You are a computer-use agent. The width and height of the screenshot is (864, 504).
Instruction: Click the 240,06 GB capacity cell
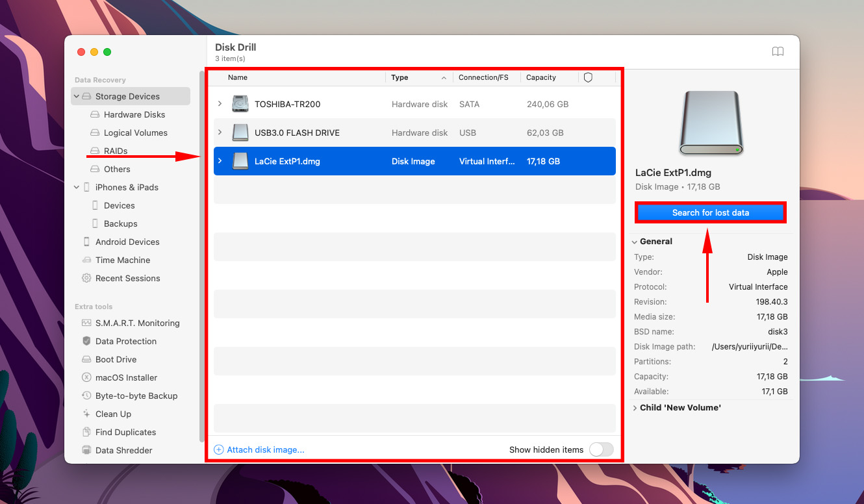pyautogui.click(x=548, y=104)
